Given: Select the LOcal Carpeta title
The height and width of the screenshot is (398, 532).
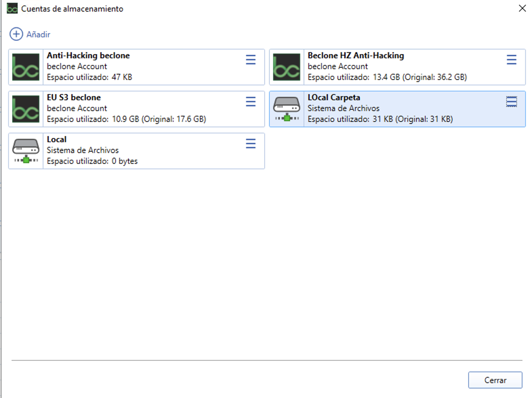Looking at the screenshot, I should [334, 97].
